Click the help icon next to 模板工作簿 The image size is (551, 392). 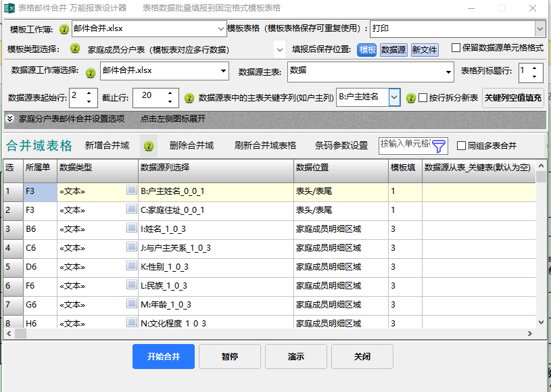coord(64,30)
